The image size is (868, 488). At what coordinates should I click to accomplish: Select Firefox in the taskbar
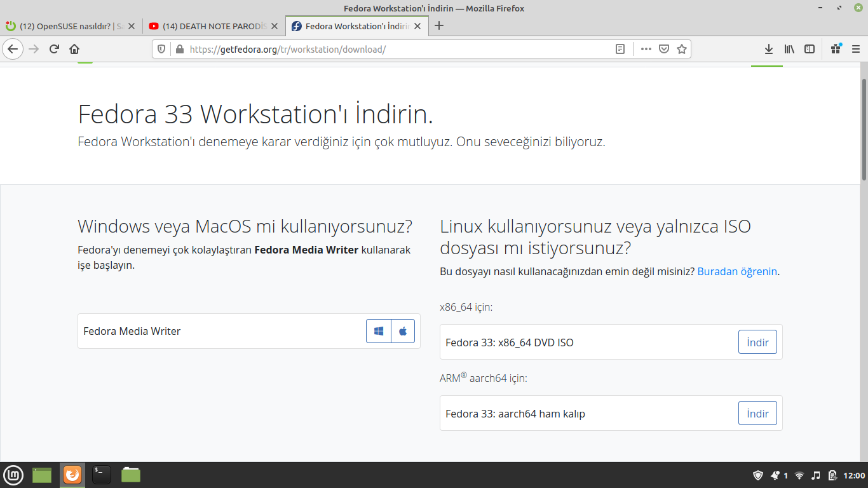(72, 475)
